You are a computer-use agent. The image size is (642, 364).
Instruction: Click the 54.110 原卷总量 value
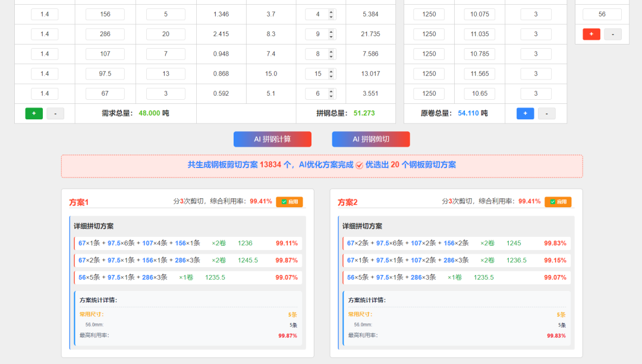click(x=468, y=113)
